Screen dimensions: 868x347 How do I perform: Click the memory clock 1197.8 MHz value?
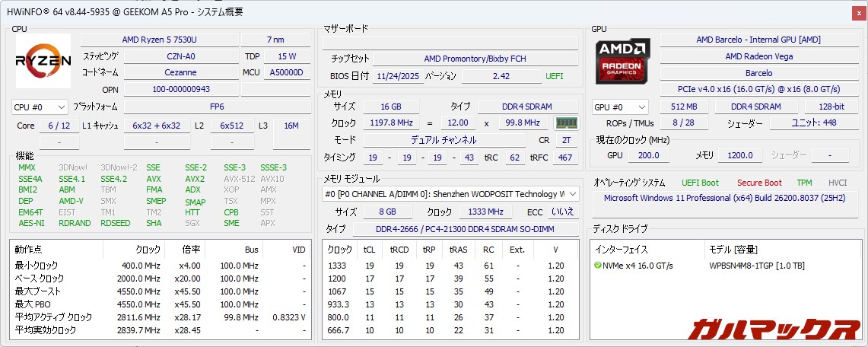[391, 123]
